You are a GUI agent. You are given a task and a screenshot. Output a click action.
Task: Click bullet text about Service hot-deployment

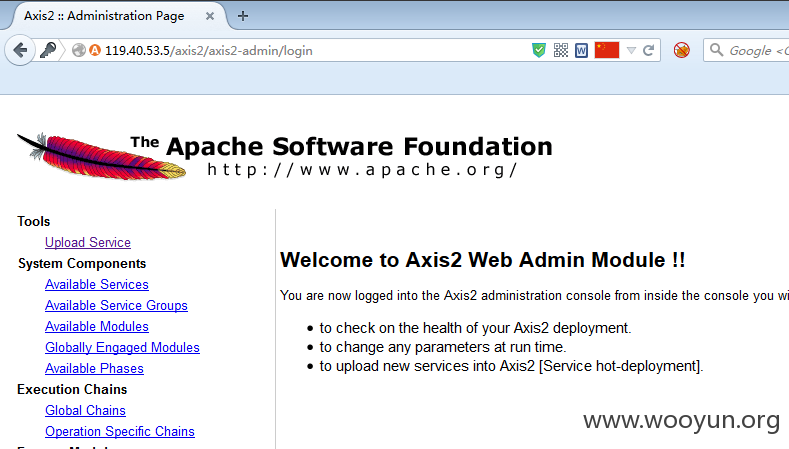(x=511, y=366)
